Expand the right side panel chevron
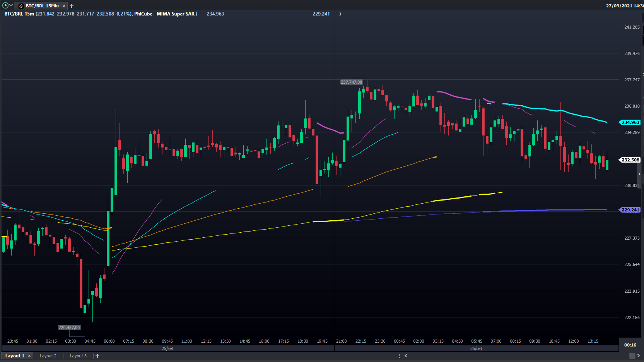The image size is (644, 362). pos(639,174)
